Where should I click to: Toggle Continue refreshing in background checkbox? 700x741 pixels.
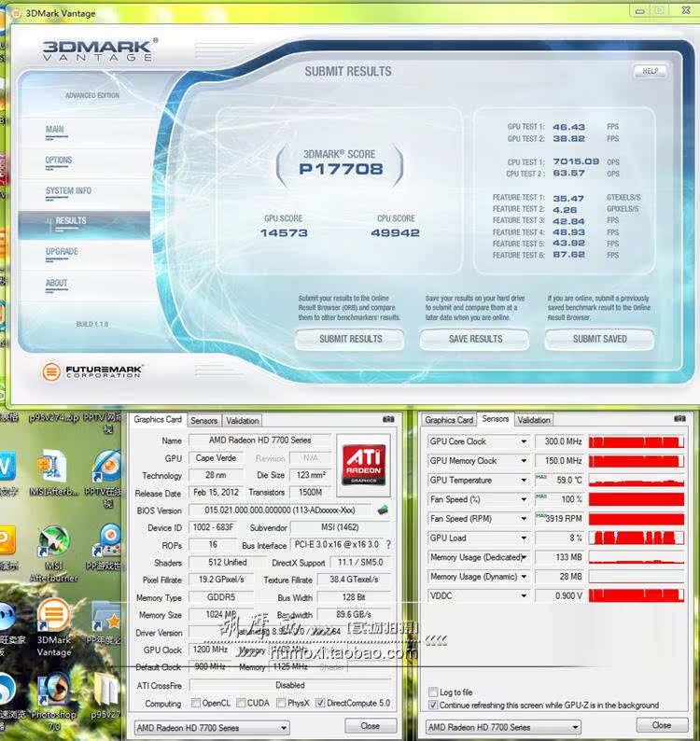click(x=432, y=706)
